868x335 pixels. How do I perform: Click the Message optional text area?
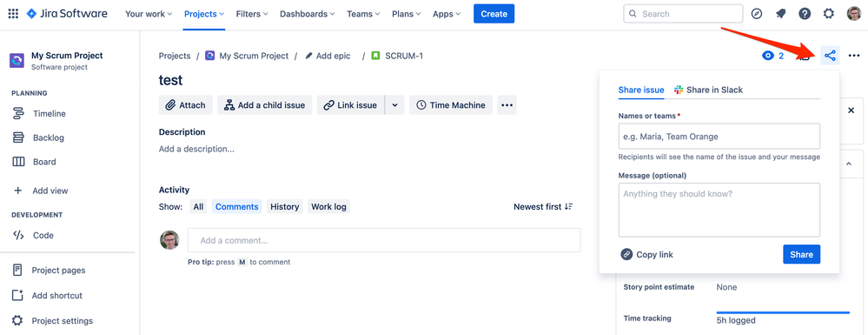point(719,211)
